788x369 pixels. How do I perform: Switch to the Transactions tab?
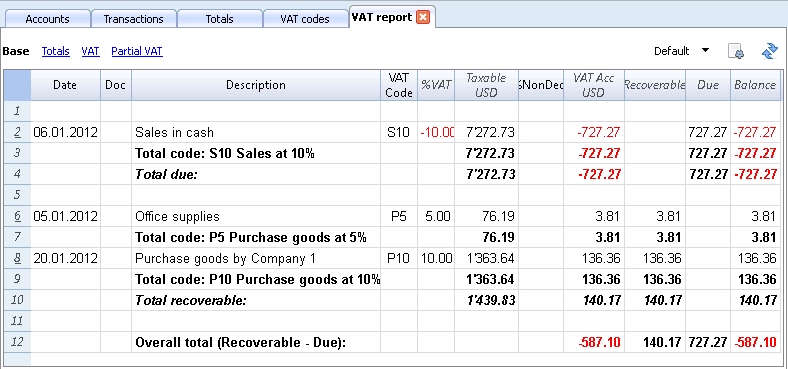133,19
